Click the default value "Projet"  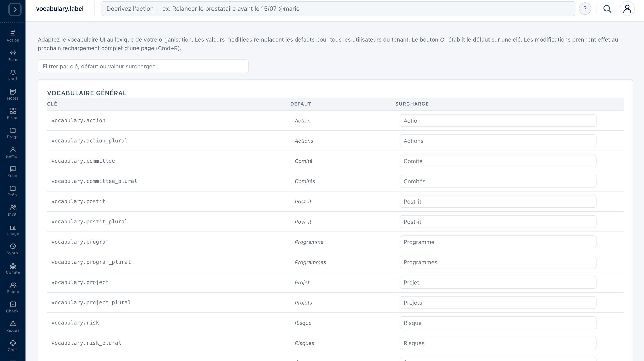point(302,283)
